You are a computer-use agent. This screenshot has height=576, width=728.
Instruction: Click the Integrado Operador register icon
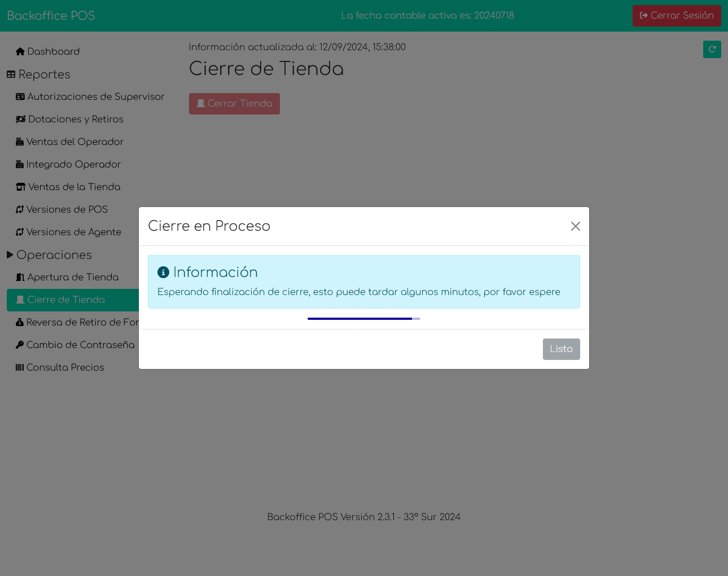(x=20, y=164)
